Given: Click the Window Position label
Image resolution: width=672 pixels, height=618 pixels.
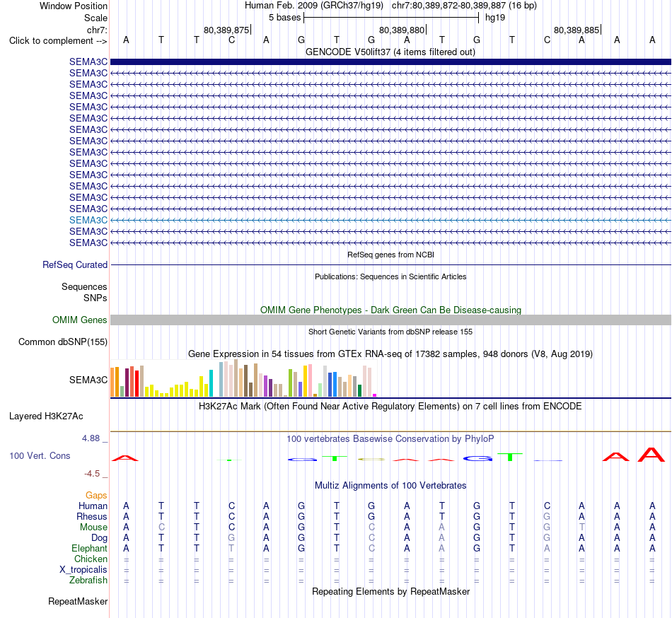Looking at the screenshot, I should coord(74,6).
